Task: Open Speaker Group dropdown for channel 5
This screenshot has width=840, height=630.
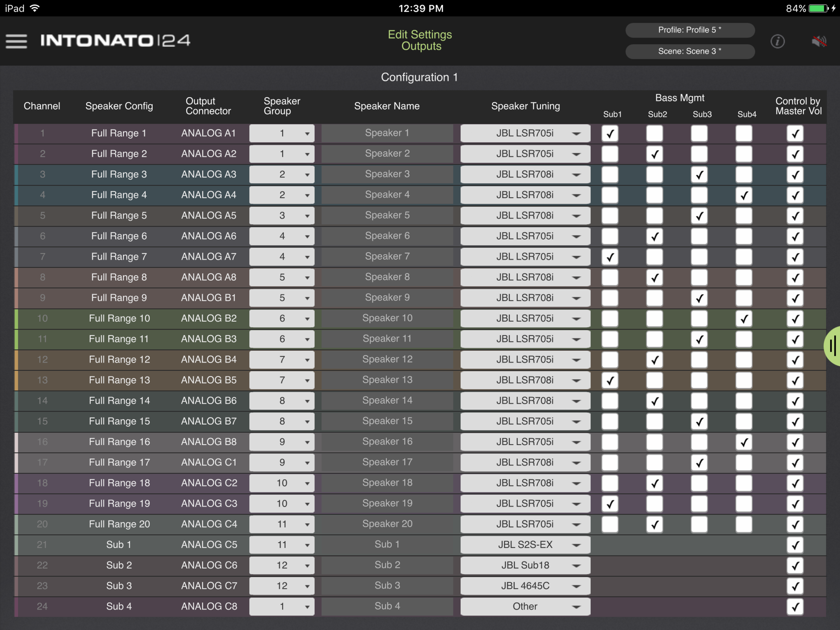Action: [x=282, y=215]
